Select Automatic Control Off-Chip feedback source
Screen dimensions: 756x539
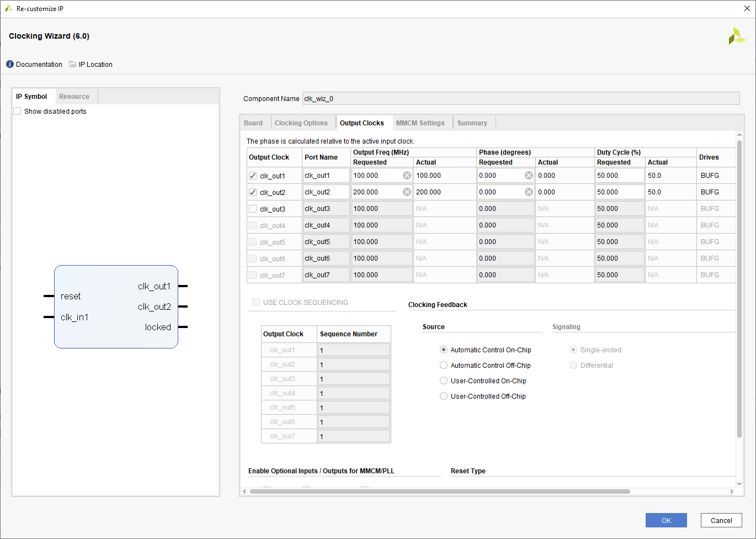pyautogui.click(x=444, y=366)
